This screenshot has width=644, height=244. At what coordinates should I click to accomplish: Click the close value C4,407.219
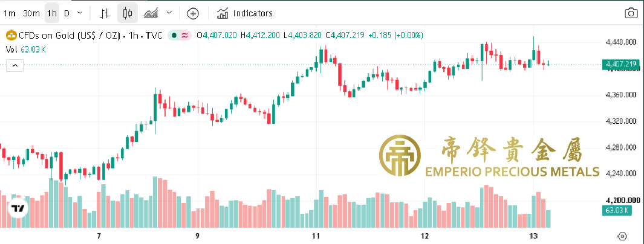[x=345, y=36]
